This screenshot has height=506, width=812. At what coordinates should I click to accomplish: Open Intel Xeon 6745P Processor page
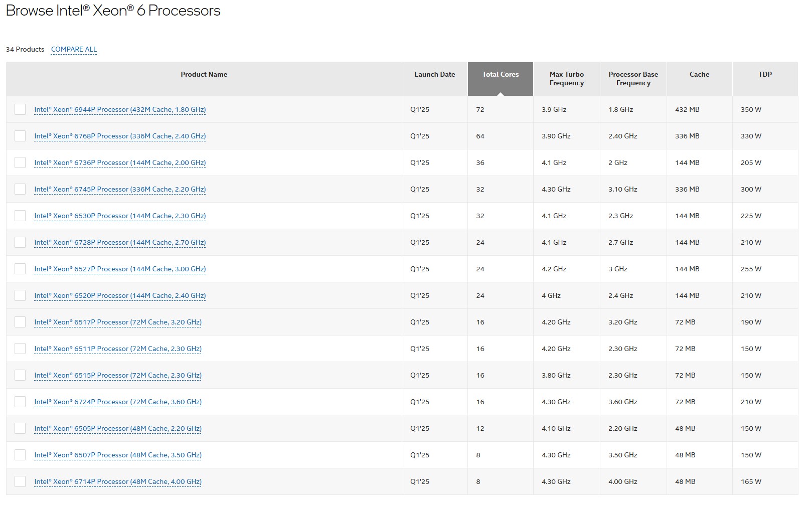[120, 189]
